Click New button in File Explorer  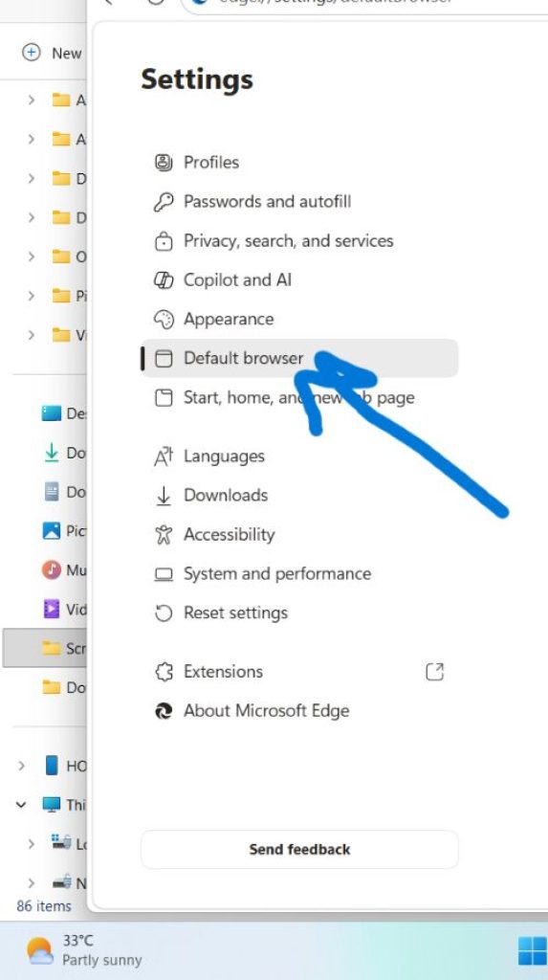coord(52,54)
